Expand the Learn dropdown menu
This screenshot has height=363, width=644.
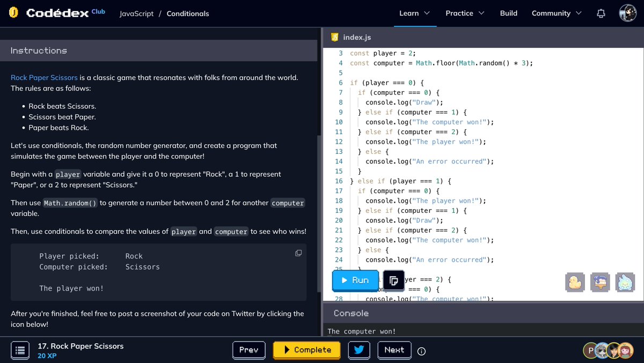pyautogui.click(x=414, y=13)
